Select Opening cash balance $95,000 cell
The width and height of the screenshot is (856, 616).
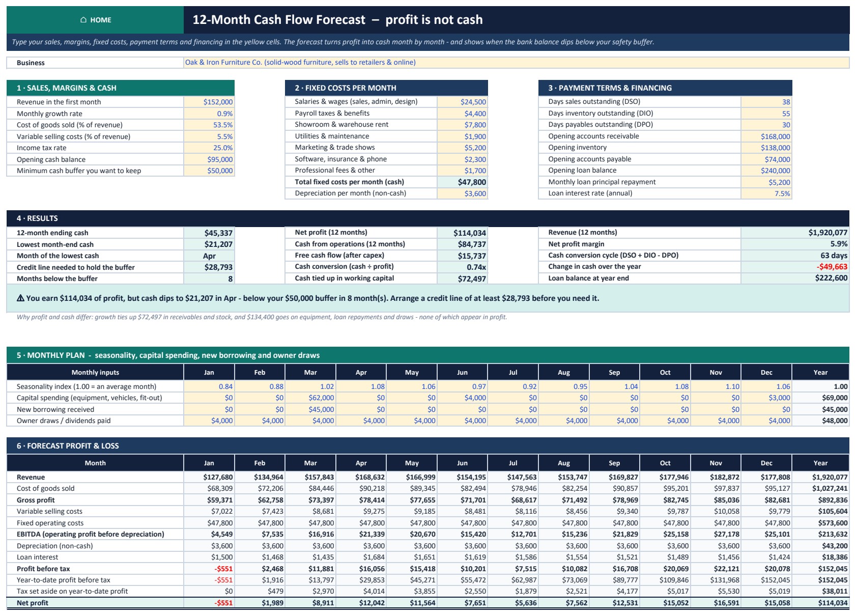pos(209,159)
